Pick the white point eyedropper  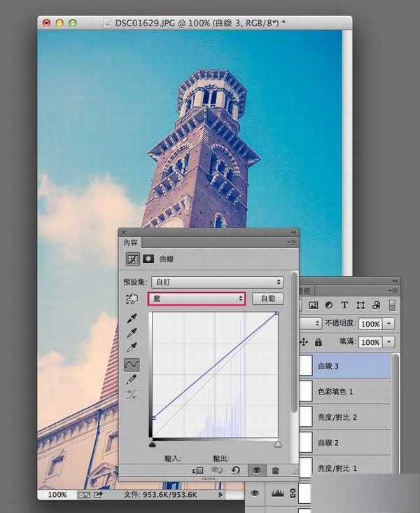(x=132, y=348)
